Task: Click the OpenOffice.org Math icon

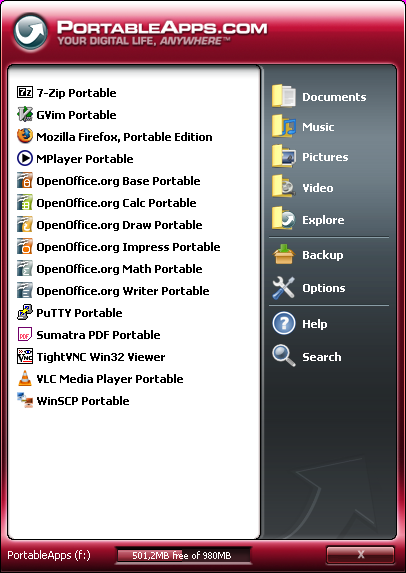Action: (x=25, y=269)
